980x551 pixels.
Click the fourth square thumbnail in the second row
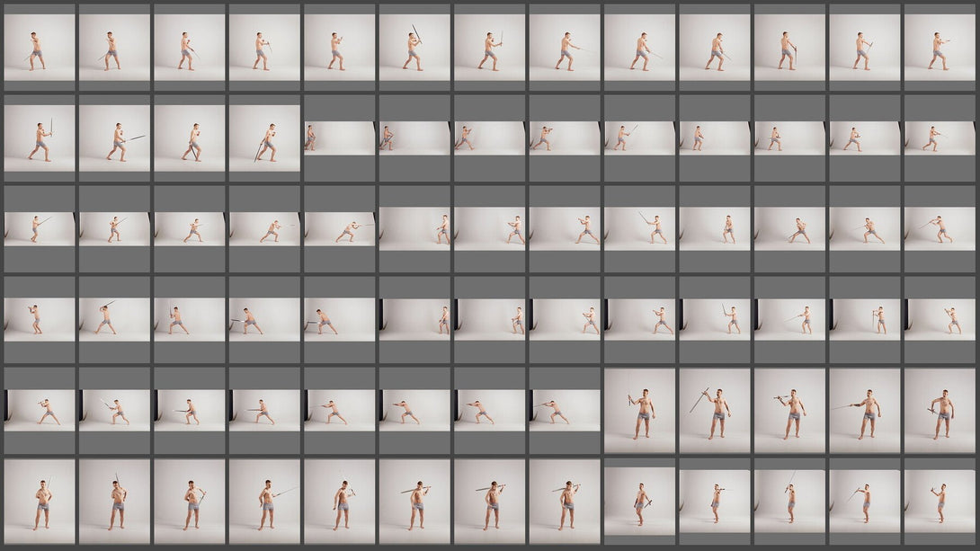pyautogui.click(x=264, y=138)
